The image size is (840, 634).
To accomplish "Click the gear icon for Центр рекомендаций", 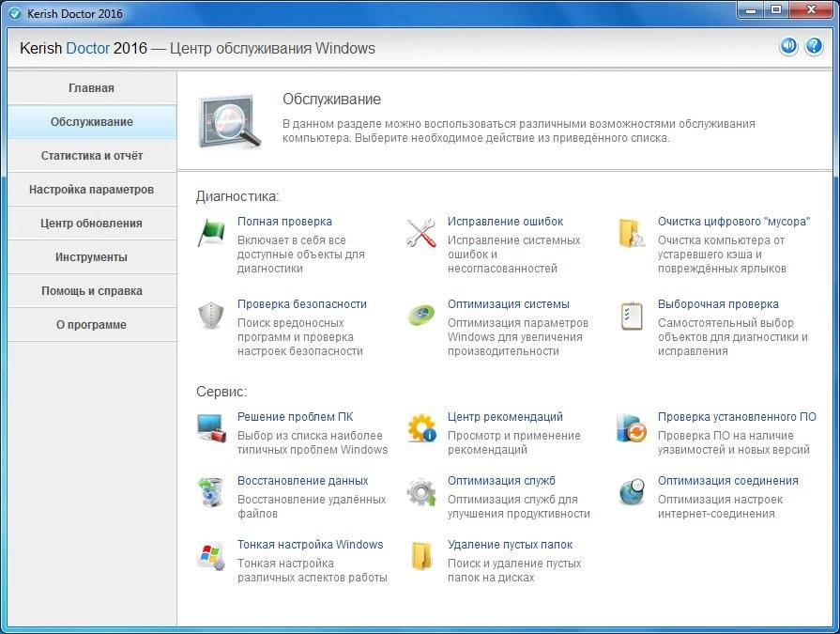I will pos(421,428).
